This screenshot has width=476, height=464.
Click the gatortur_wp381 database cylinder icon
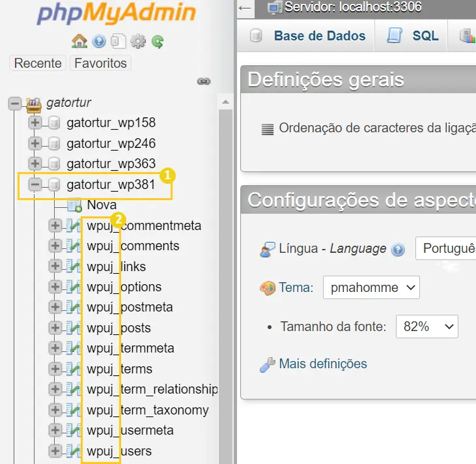coord(54,184)
